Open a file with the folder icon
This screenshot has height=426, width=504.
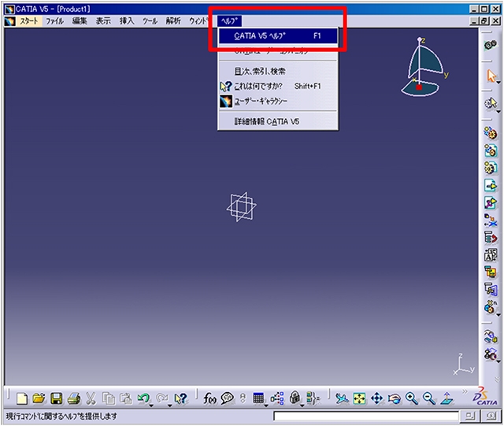pyautogui.click(x=39, y=399)
